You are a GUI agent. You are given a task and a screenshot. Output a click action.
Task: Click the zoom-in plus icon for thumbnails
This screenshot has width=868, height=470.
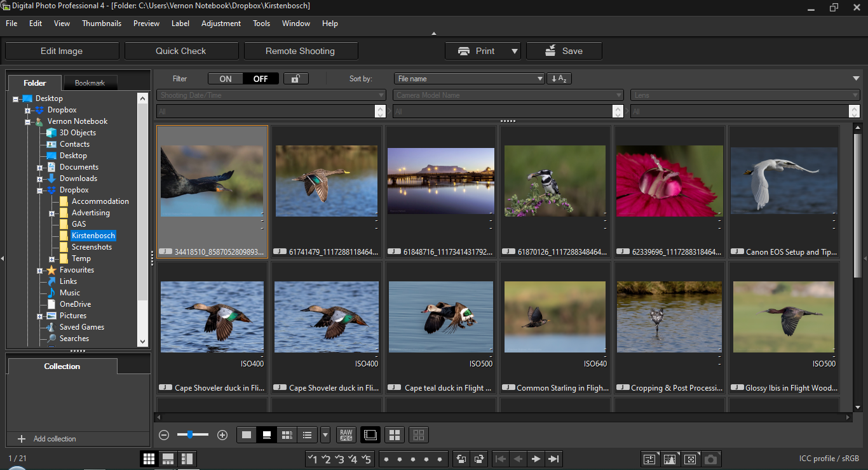(222, 435)
